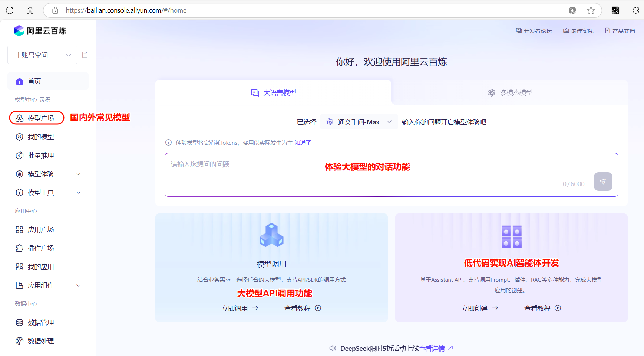Click the 阿里云百炼 logo
The width and height of the screenshot is (644, 356).
tap(40, 31)
